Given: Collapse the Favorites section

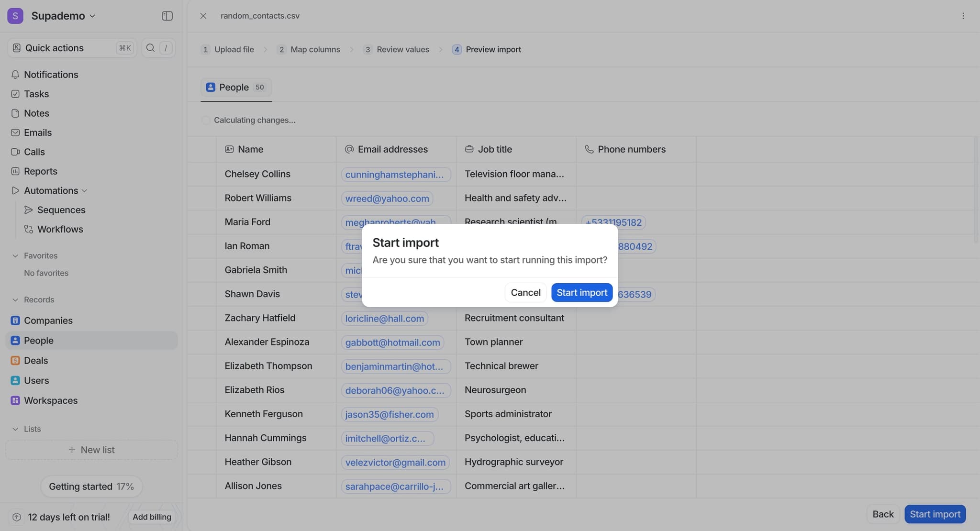Looking at the screenshot, I should pyautogui.click(x=15, y=256).
